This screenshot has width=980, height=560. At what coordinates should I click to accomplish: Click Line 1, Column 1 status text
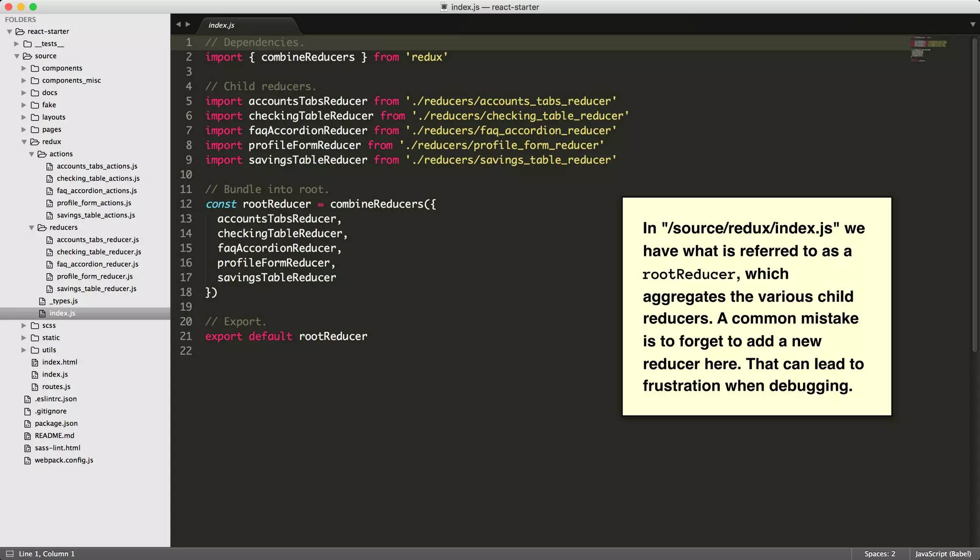click(47, 554)
